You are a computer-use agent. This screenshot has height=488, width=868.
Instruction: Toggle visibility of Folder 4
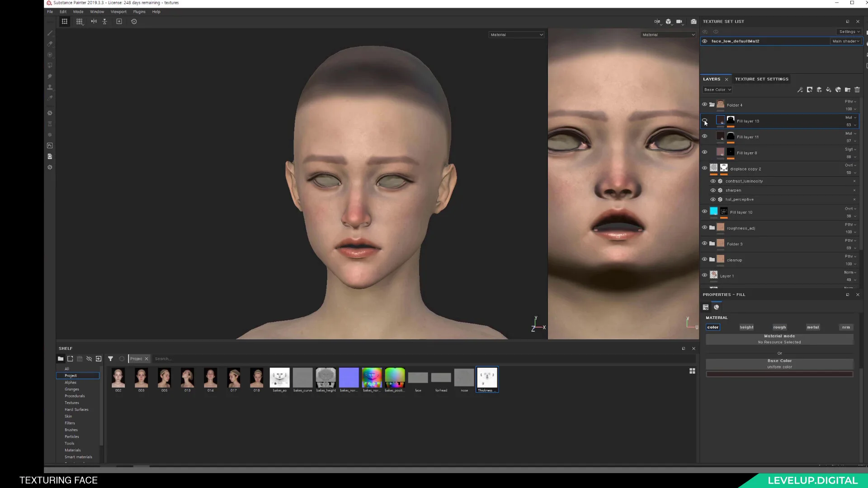point(704,104)
